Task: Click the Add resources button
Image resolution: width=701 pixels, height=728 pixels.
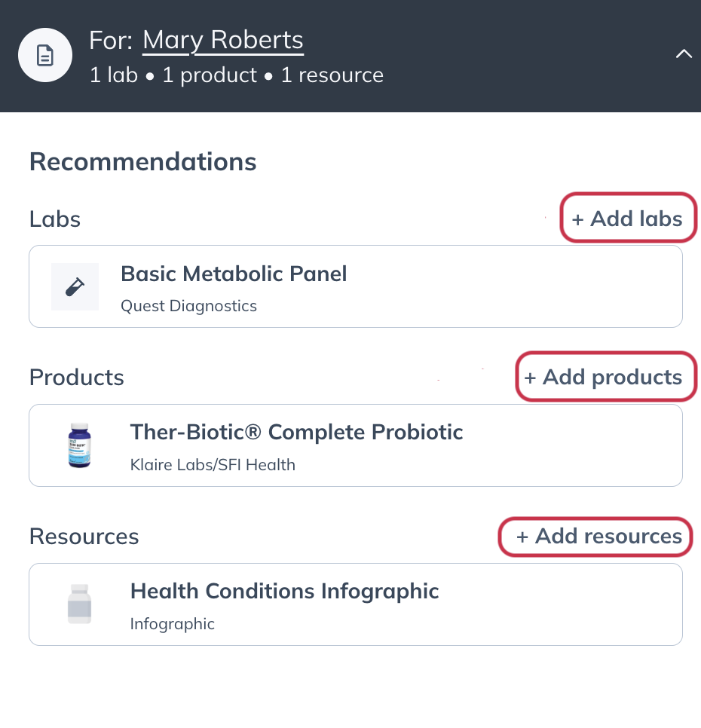Action: [x=595, y=536]
